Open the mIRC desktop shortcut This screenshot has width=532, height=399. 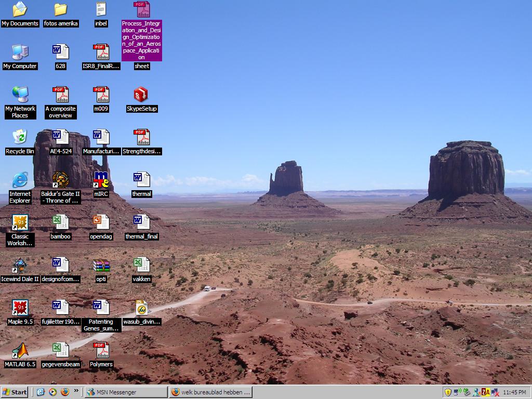(x=101, y=180)
